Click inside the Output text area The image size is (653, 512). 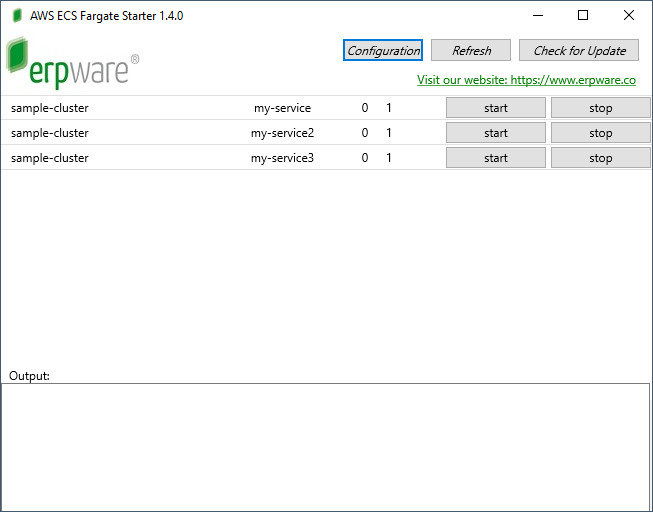[325, 447]
